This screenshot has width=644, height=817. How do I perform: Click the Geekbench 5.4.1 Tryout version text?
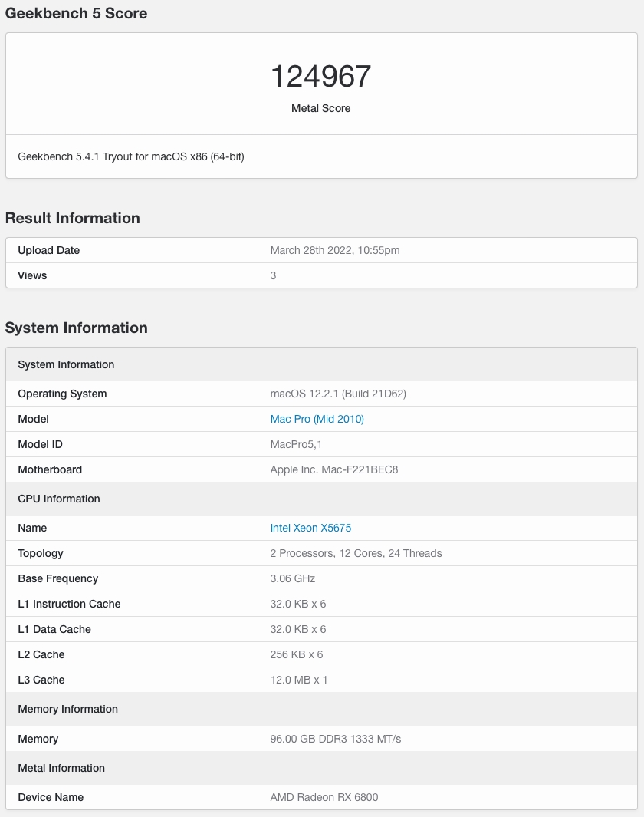[x=131, y=156]
